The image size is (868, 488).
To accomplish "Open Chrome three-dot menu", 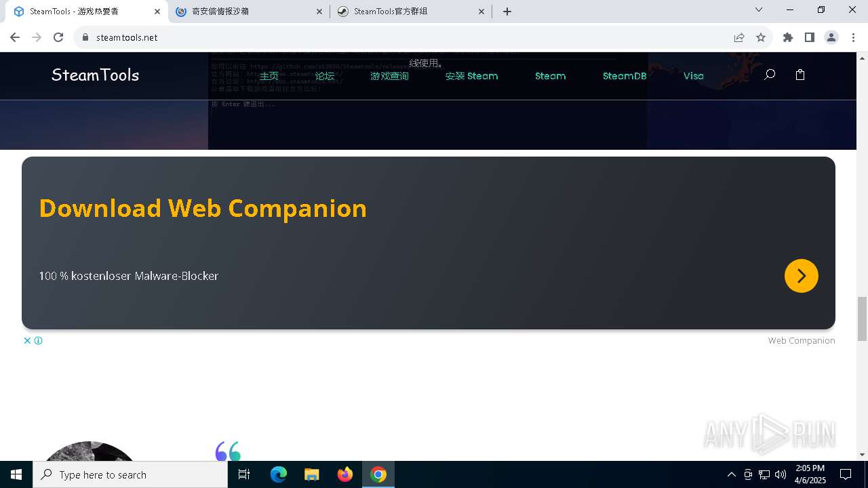I will [853, 37].
